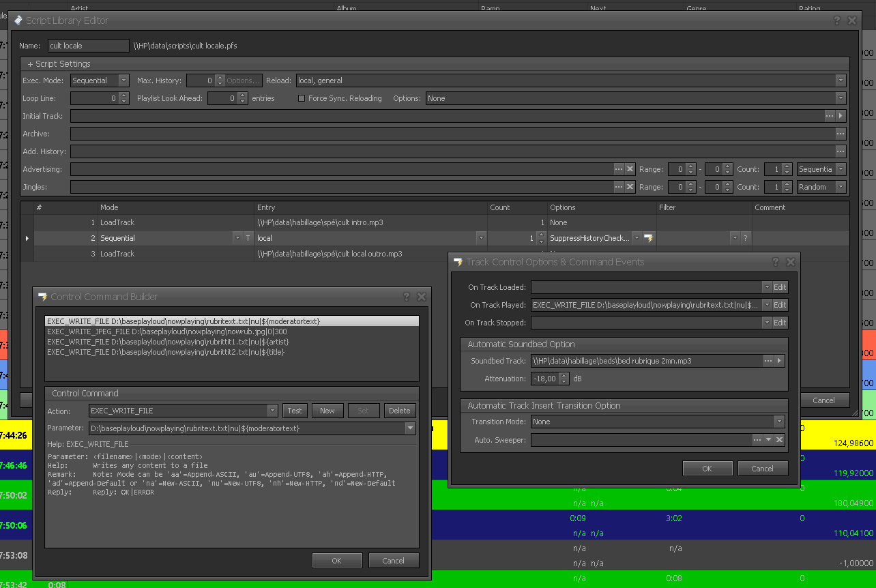The height and width of the screenshot is (588, 876).
Task: Adjust the Jingles Count stepper
Action: pos(787,187)
